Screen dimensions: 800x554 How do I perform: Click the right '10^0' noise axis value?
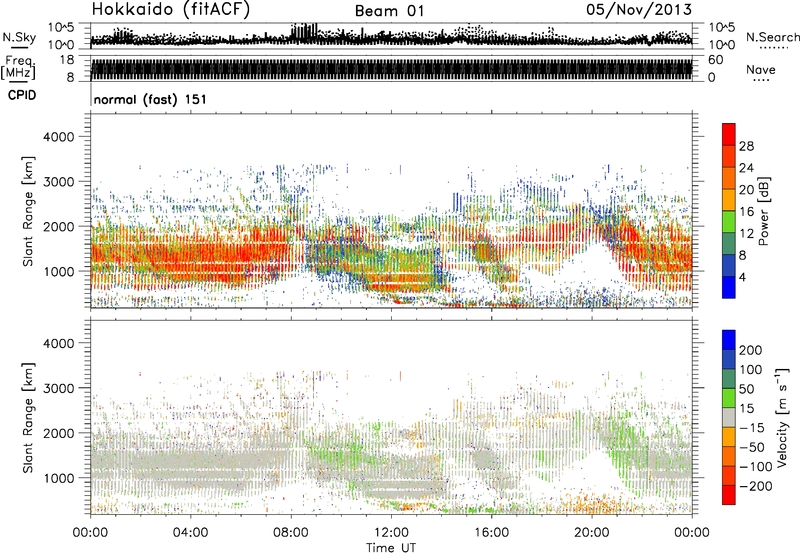point(721,45)
